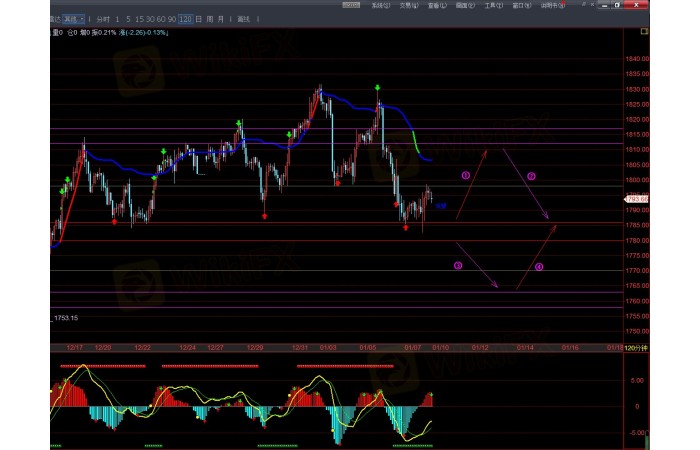
Task: Click the current price tag 1793.66
Action: (x=637, y=199)
